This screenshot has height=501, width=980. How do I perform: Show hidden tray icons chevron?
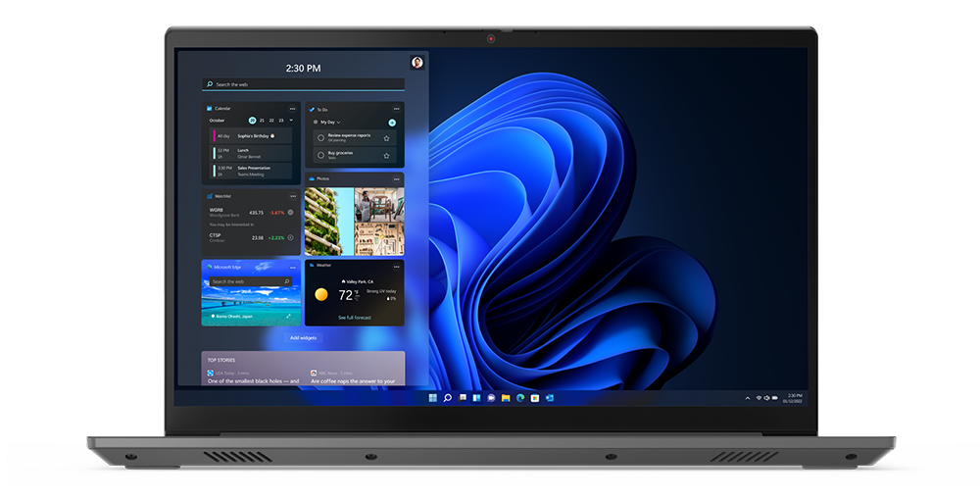tap(748, 398)
